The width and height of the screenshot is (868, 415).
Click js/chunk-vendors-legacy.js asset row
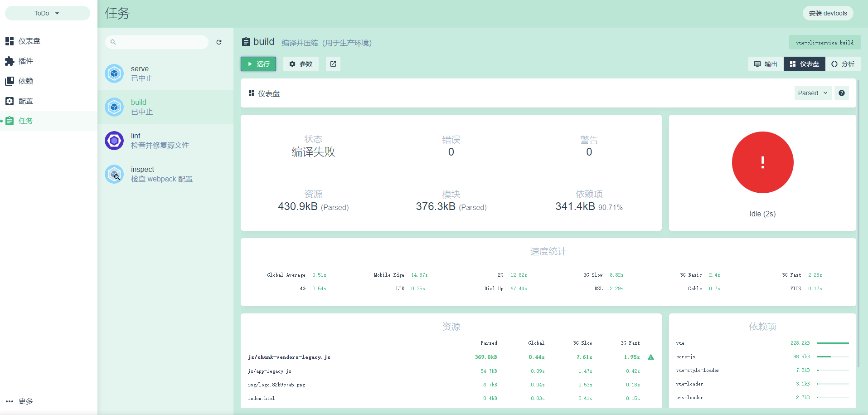(451, 357)
